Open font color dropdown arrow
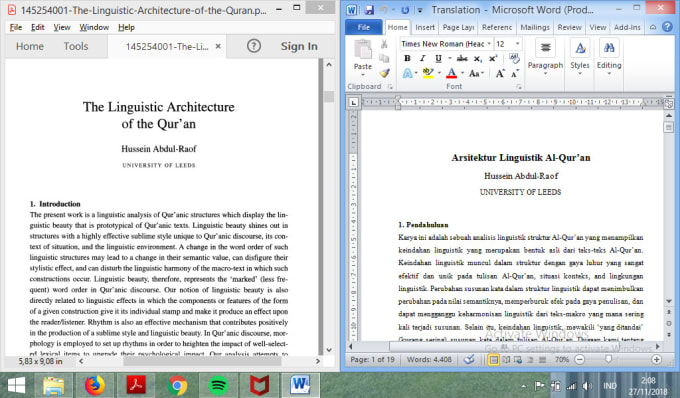 coord(463,73)
